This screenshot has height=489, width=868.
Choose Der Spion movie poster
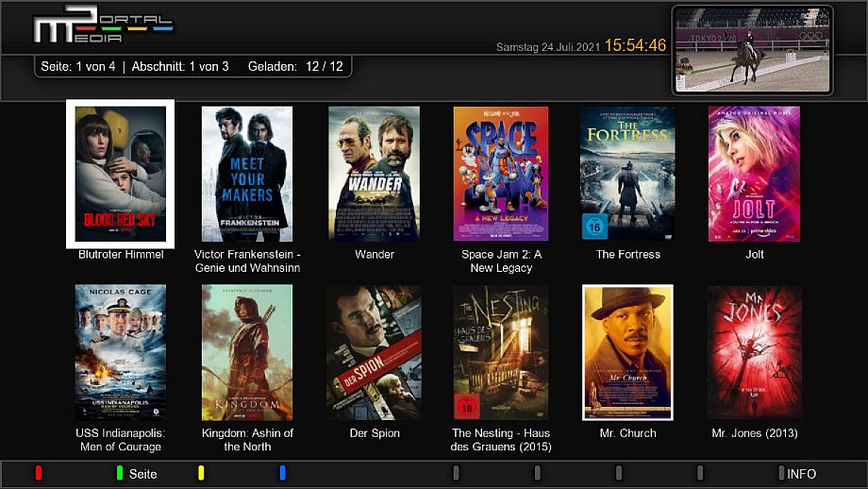coord(374,352)
